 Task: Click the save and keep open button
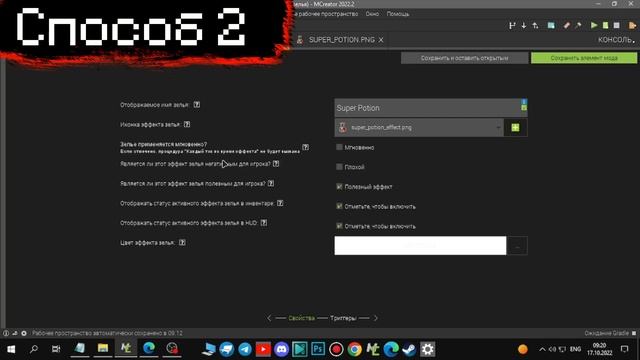coord(464,58)
